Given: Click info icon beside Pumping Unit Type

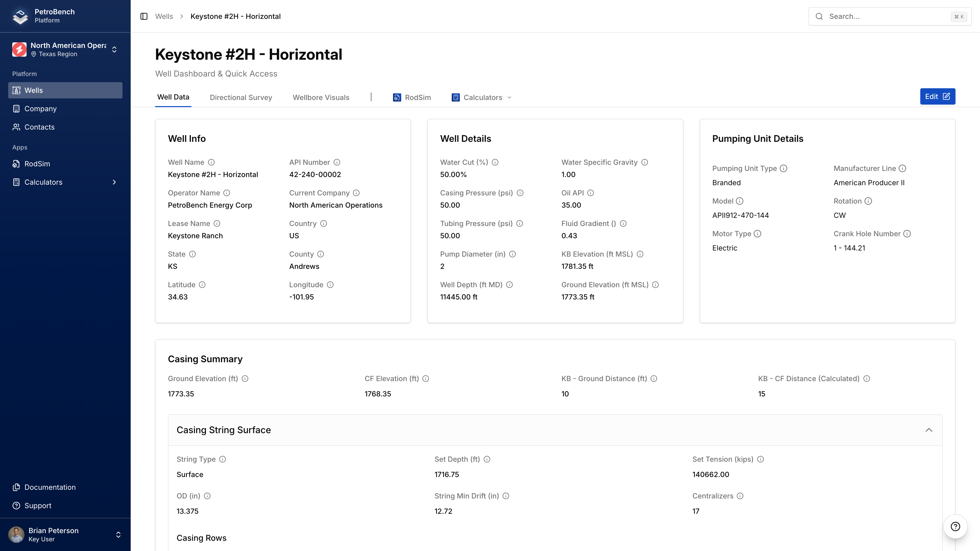Looking at the screenshot, I should pyautogui.click(x=783, y=168).
